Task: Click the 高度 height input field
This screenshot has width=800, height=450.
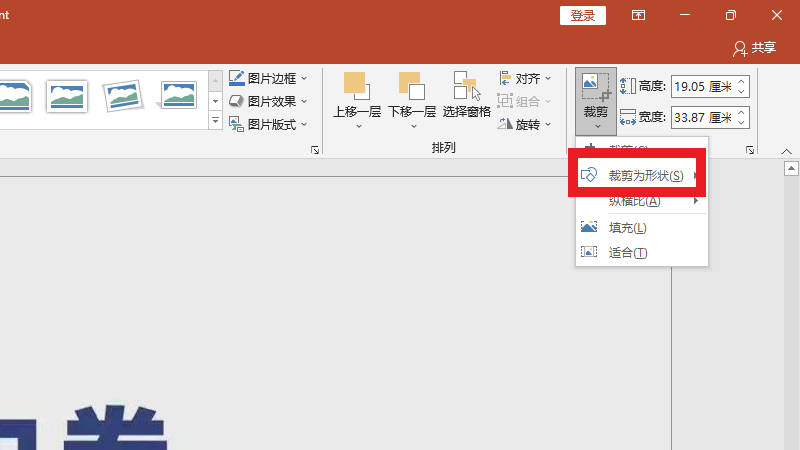Action: (702, 86)
